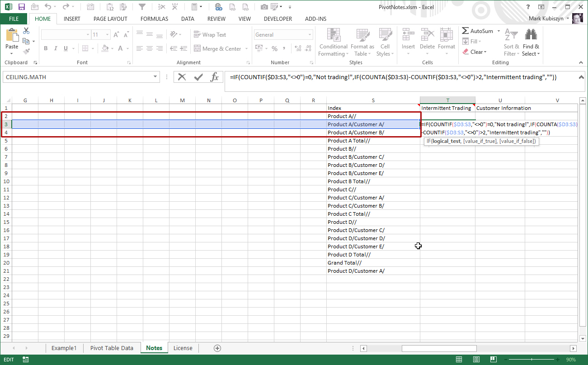Open the Example1 sheet tab

[64, 348]
